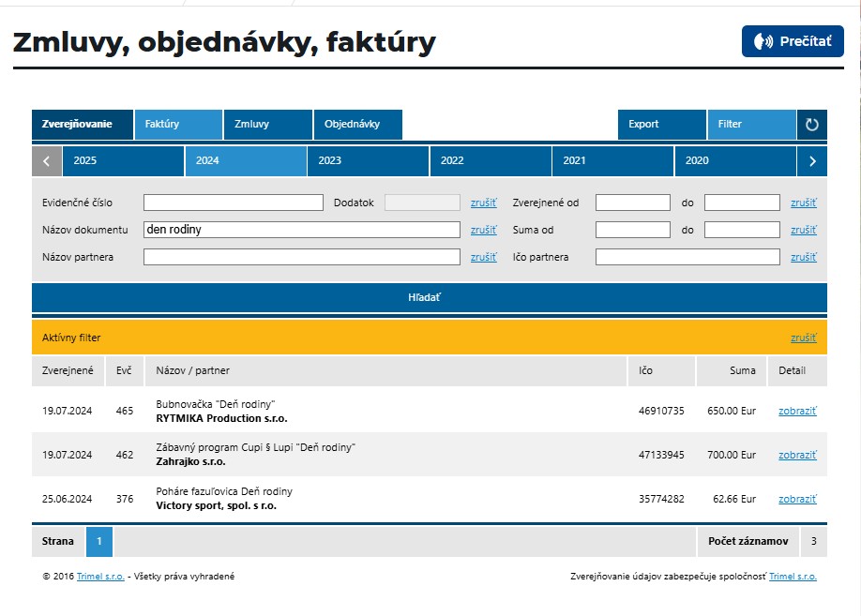Remove active filter with zrušiť link

(x=803, y=338)
